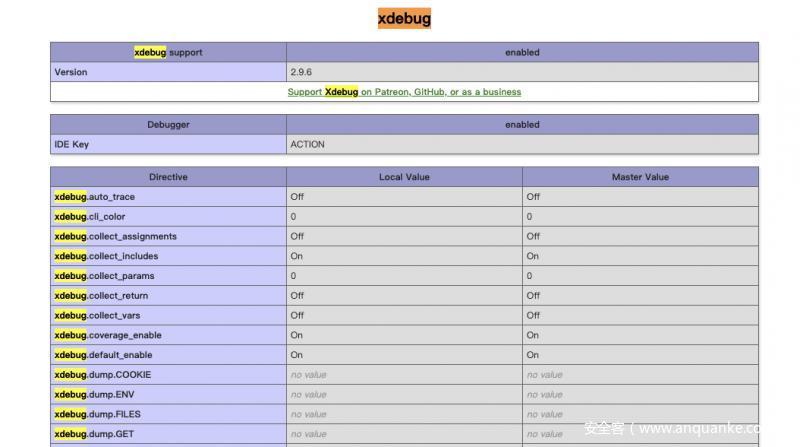Select the xdebug support header cell
This screenshot has width=800, height=447.
tap(168, 53)
